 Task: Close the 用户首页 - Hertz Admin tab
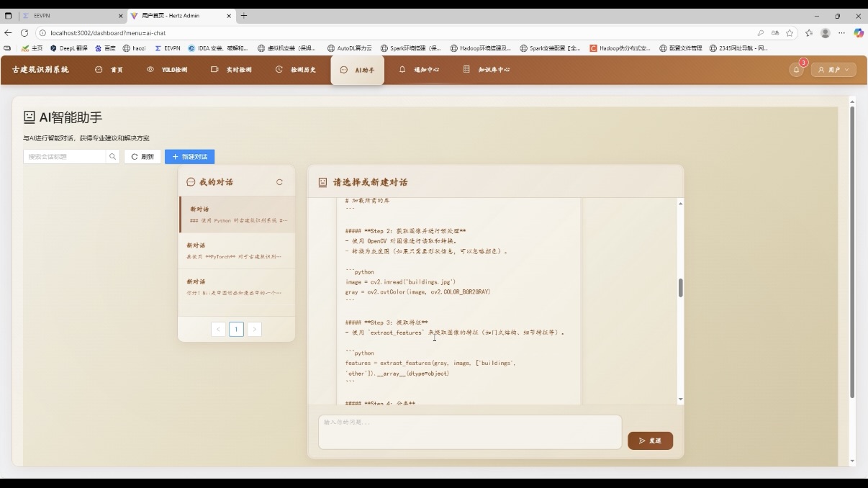click(230, 15)
